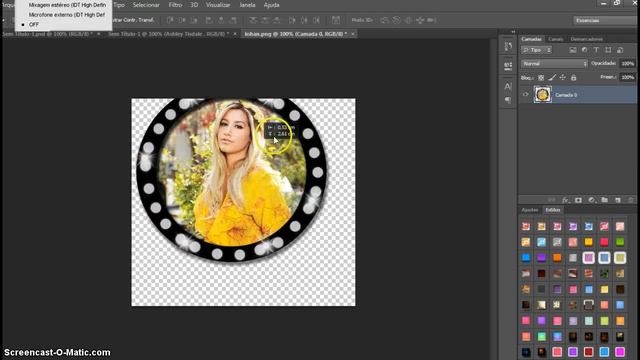The width and height of the screenshot is (640, 360).
Task: Hide the Camada 0 layer
Action: tap(526, 95)
